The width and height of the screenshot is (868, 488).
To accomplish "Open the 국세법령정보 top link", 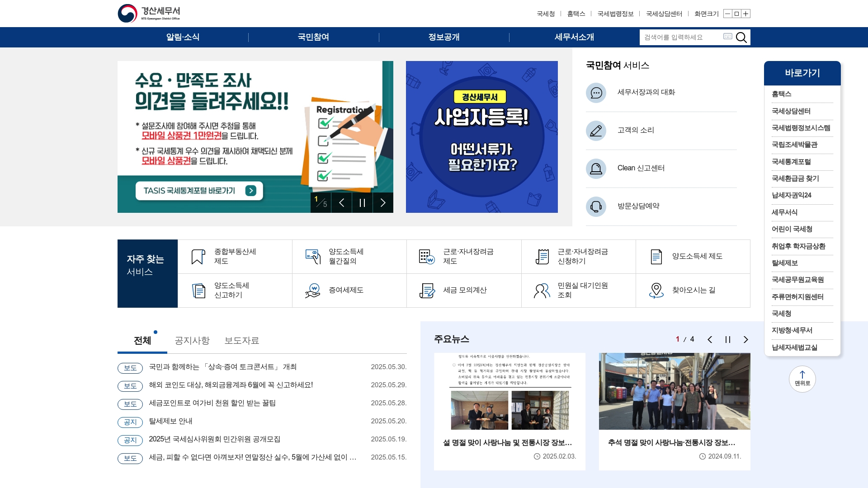I will click(x=615, y=14).
